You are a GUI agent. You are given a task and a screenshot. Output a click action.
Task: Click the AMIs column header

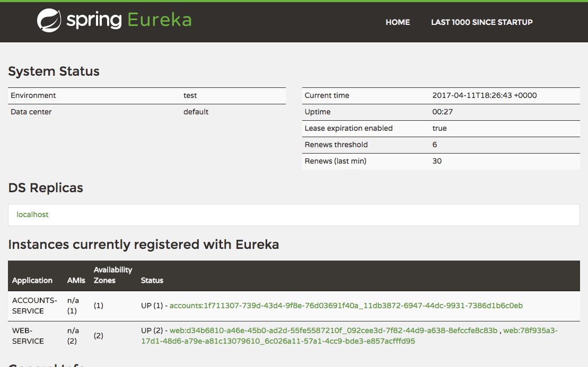76,281
